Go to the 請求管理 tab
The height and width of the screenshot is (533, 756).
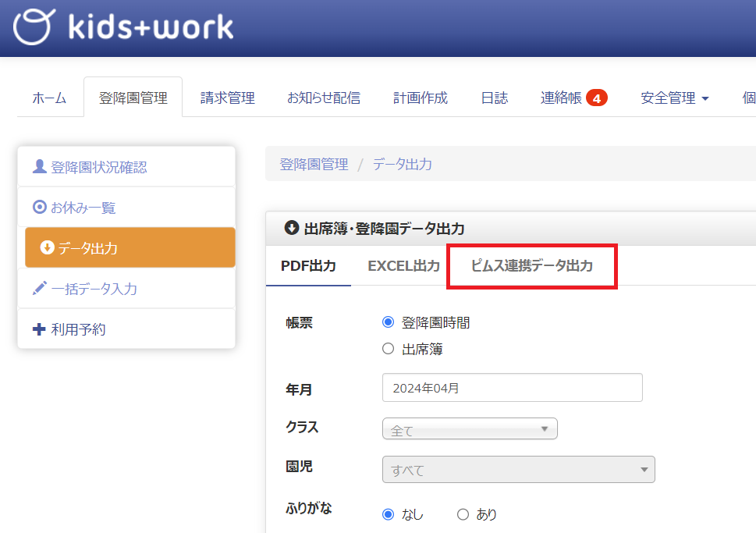228,98
